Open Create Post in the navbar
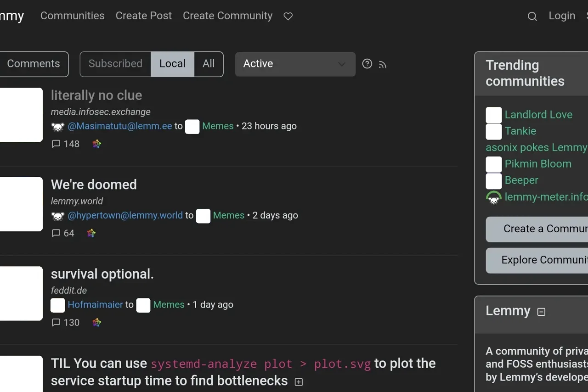The image size is (588, 392). 144,16
